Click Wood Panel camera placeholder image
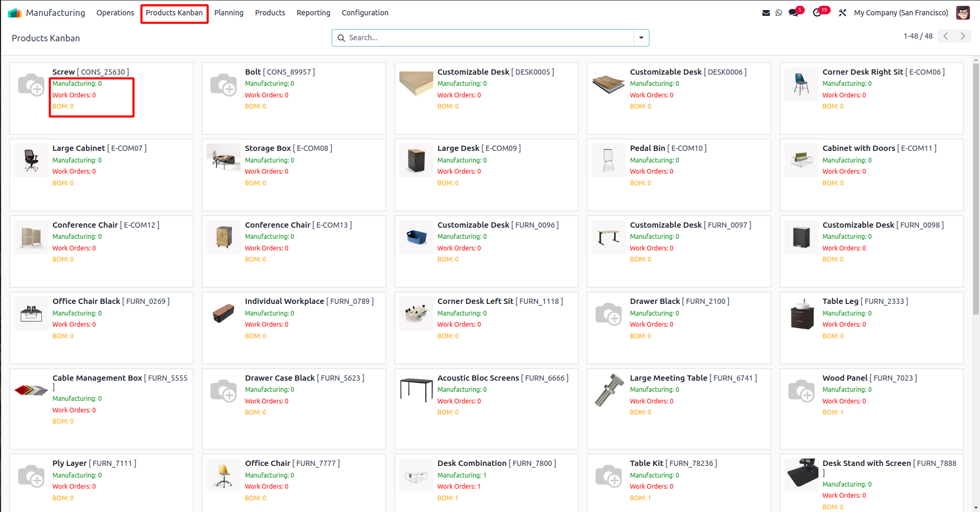The image size is (980, 512). tap(801, 391)
